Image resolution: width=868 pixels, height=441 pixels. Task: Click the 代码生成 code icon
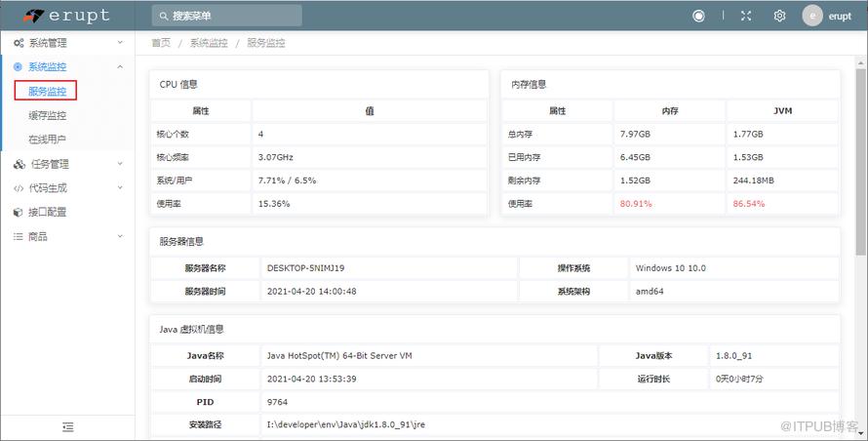pyautogui.click(x=19, y=188)
